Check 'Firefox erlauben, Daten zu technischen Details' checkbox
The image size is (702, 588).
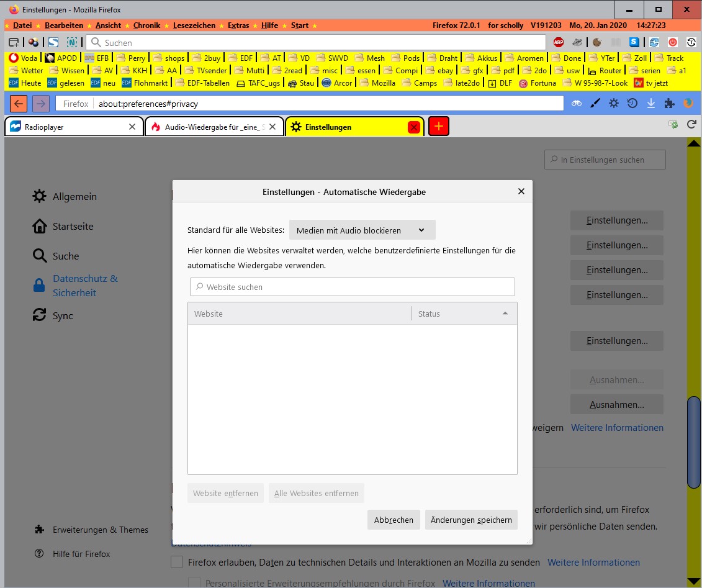(177, 563)
